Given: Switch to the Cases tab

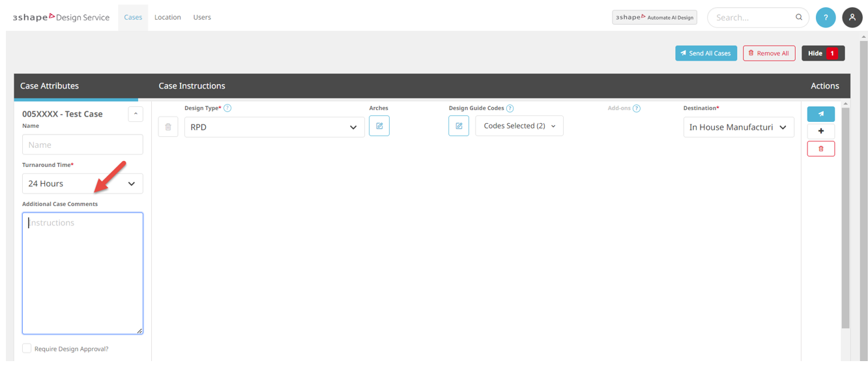Looking at the screenshot, I should 133,18.
